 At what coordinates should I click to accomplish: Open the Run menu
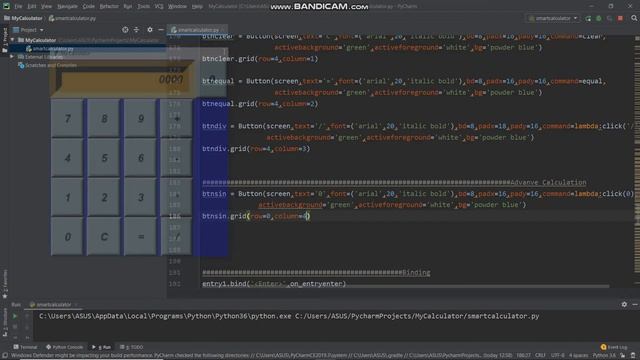click(x=128, y=6)
